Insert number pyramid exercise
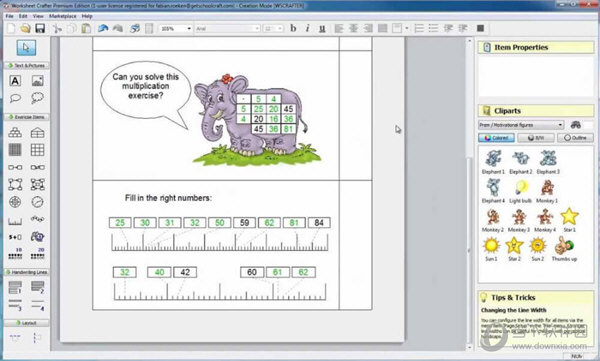Screen dimensions: 600x361 click(x=15, y=133)
